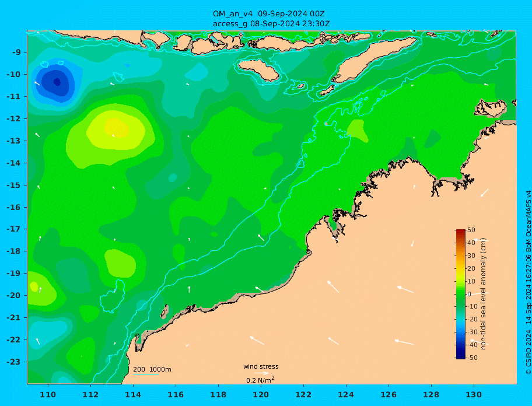The image size is (532, 406).
Task: Click the longitude label '120'
Action: [261, 394]
